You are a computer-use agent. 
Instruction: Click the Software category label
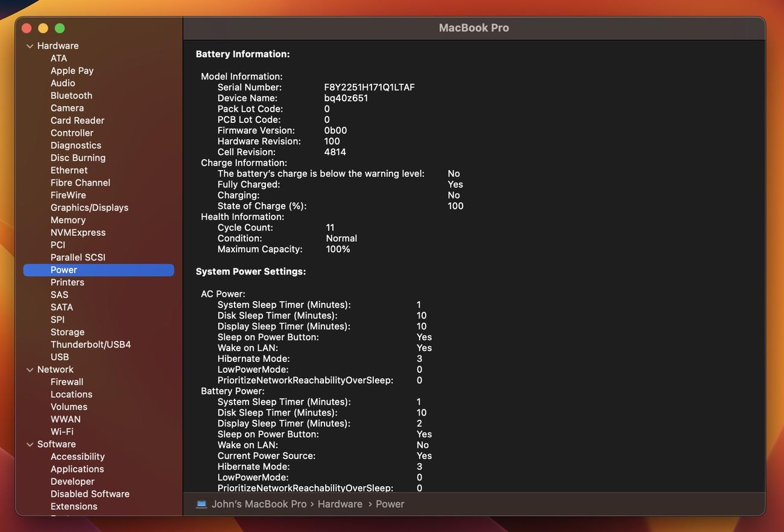tap(56, 445)
